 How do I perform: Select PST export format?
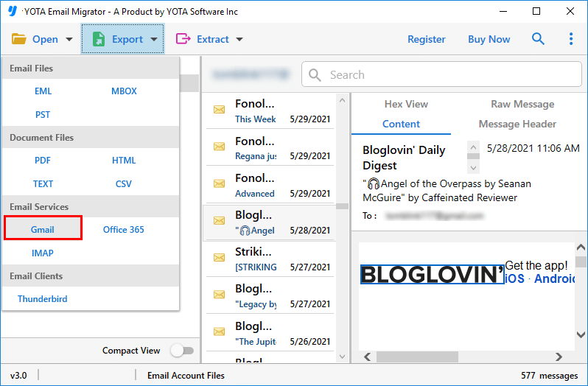tap(43, 115)
